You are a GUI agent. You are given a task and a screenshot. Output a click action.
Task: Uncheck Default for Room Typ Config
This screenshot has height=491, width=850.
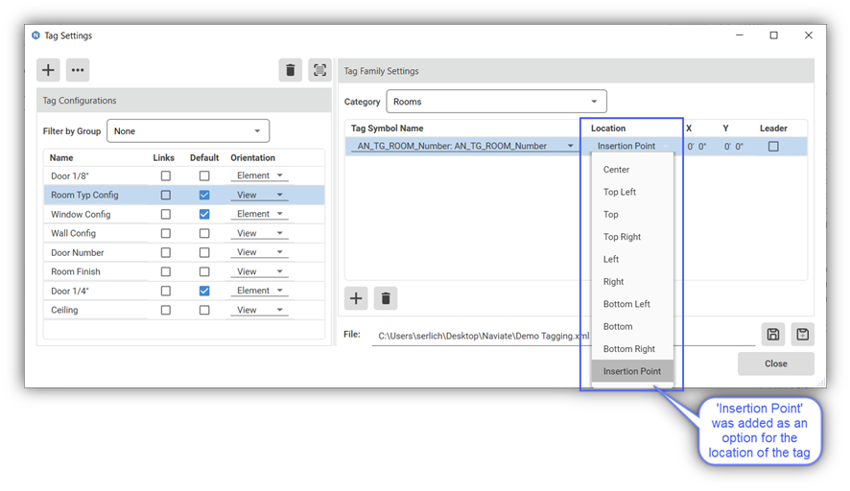click(204, 195)
